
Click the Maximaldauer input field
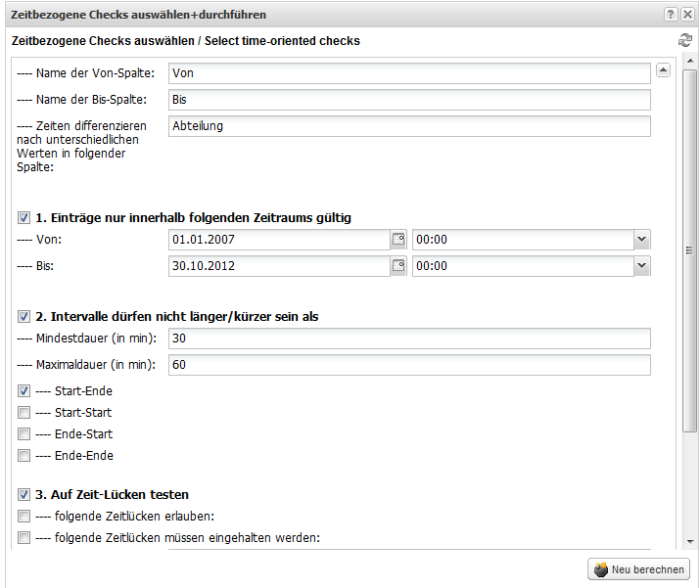click(409, 365)
